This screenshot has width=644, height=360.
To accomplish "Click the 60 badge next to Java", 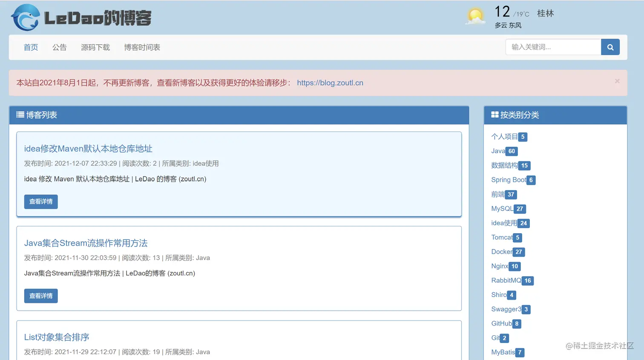I will coord(512,151).
